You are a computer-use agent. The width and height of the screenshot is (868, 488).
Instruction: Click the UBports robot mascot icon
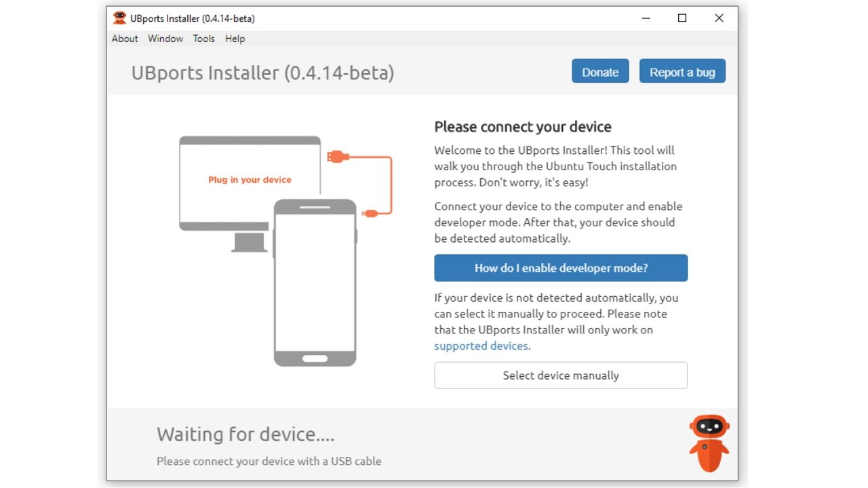[709, 443]
